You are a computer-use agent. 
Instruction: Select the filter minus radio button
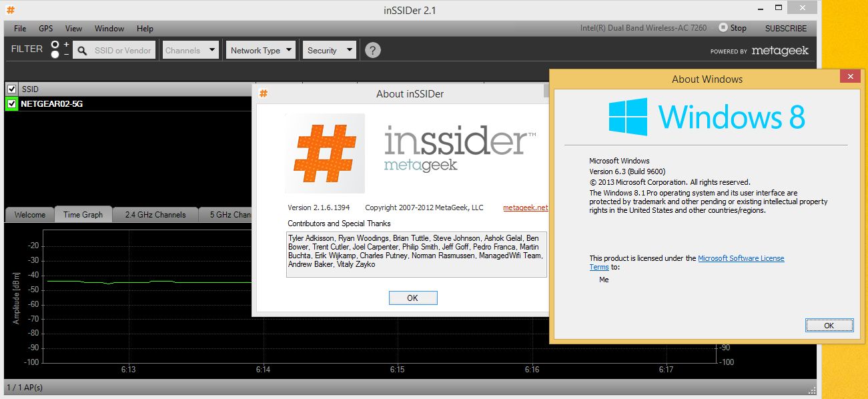point(55,54)
